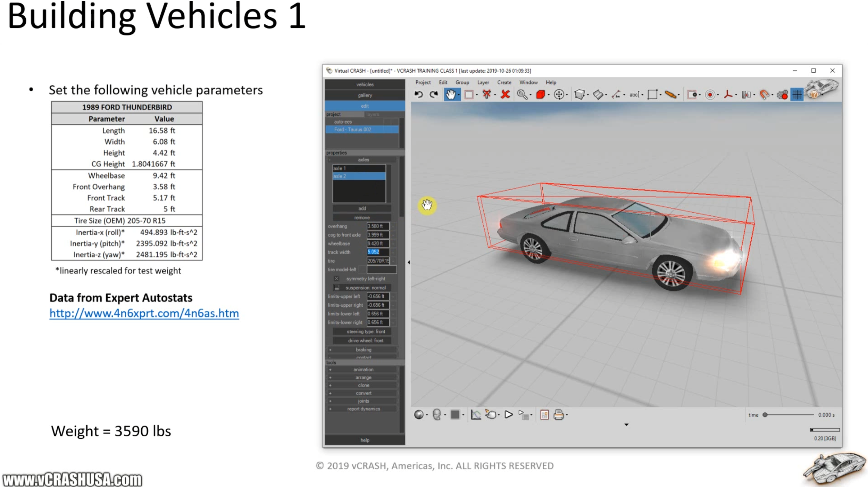The image size is (868, 487).
Task: Select the hand pan tool
Action: (451, 94)
